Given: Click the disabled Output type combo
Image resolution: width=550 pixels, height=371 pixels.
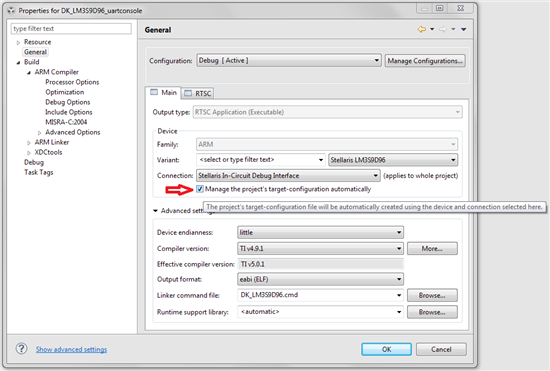Looking at the screenshot, I should (328, 112).
